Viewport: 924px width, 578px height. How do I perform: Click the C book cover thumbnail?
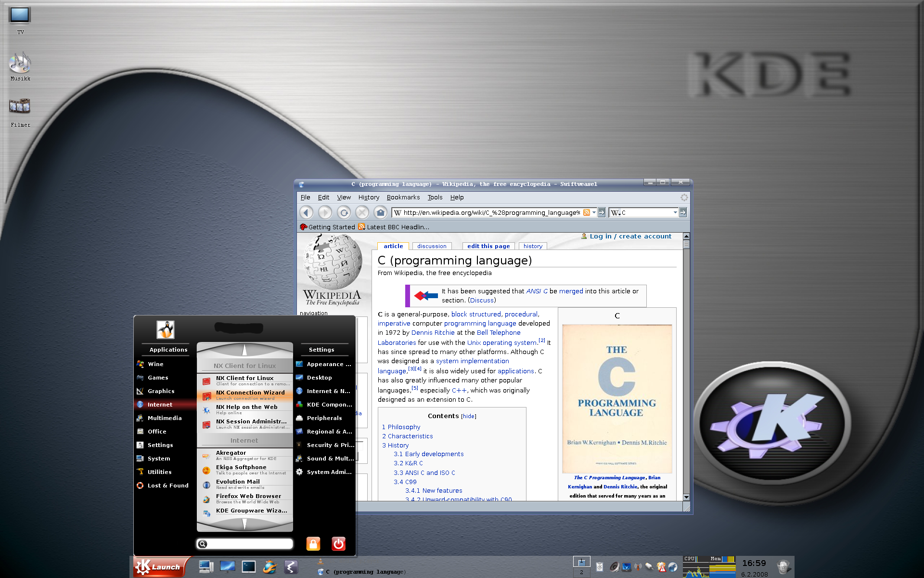point(617,399)
